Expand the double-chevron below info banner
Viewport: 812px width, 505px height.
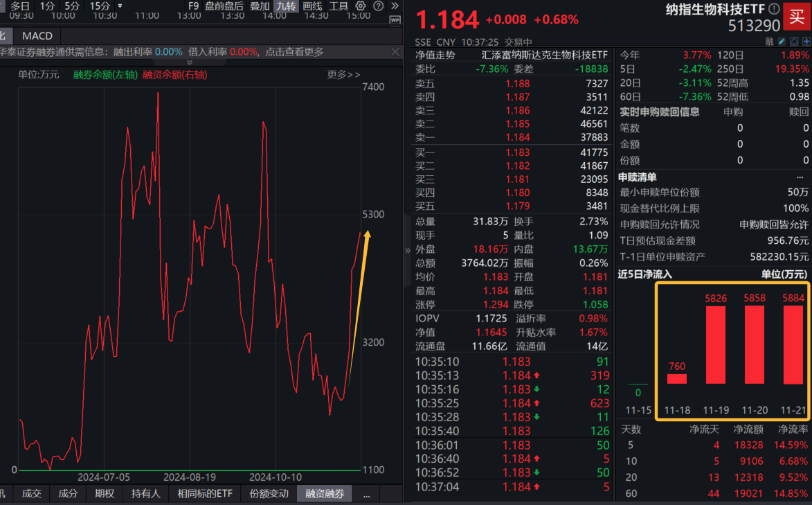click(x=190, y=62)
